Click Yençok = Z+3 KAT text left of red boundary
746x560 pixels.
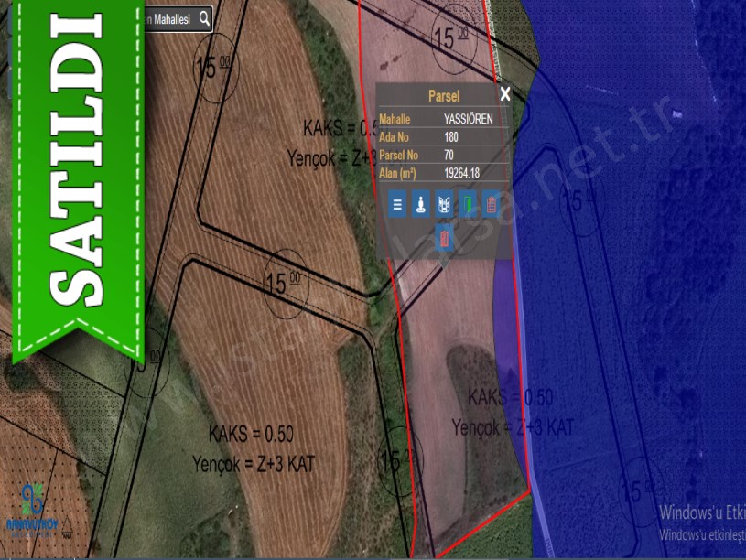tap(254, 463)
